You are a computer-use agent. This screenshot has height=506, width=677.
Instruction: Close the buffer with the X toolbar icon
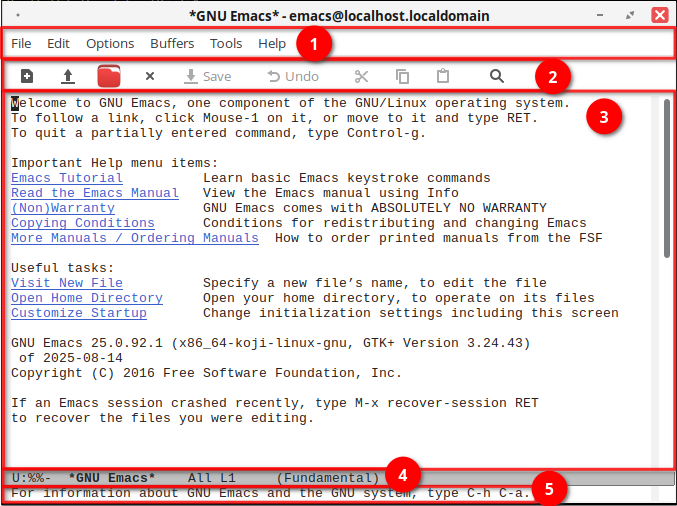[150, 76]
